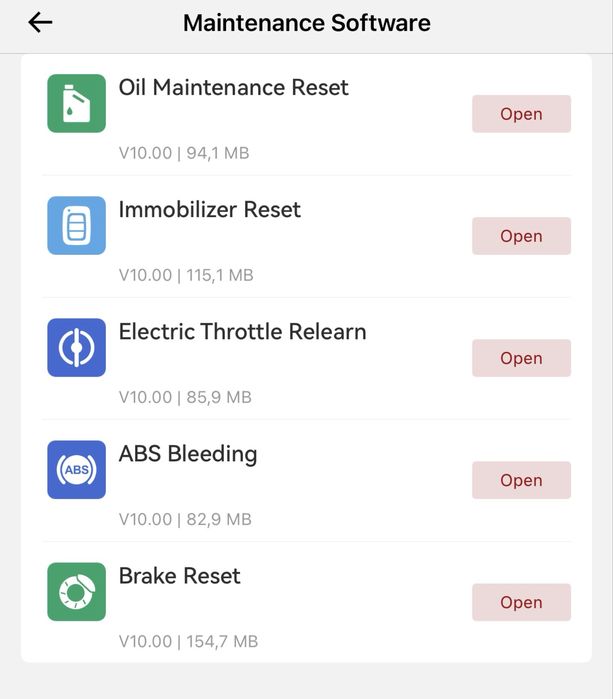The image size is (613, 699).
Task: Launch Brake Reset with its Open button
Action: click(x=521, y=602)
